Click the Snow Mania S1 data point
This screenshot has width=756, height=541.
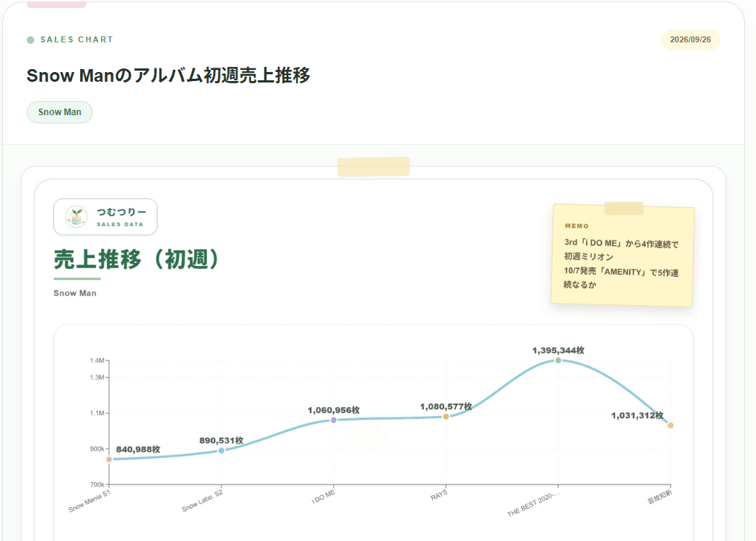coord(109,459)
